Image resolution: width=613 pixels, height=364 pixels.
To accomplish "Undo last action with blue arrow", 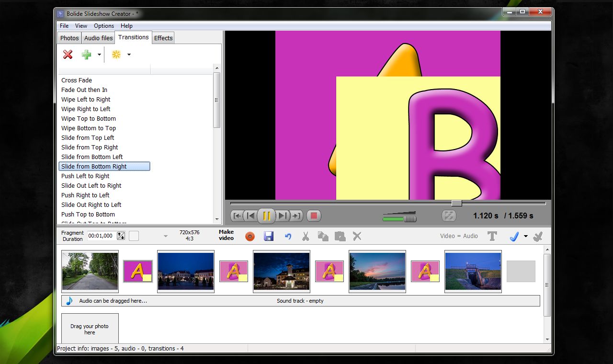I will (x=288, y=236).
